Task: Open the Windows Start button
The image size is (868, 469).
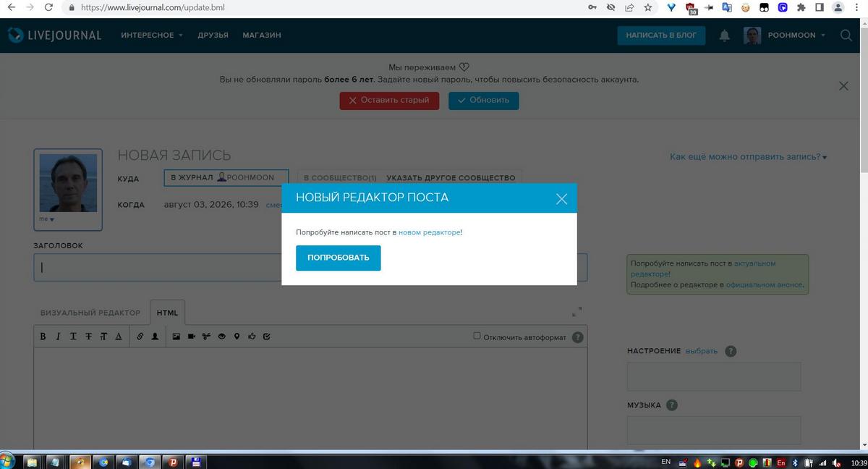Action: coord(7,461)
